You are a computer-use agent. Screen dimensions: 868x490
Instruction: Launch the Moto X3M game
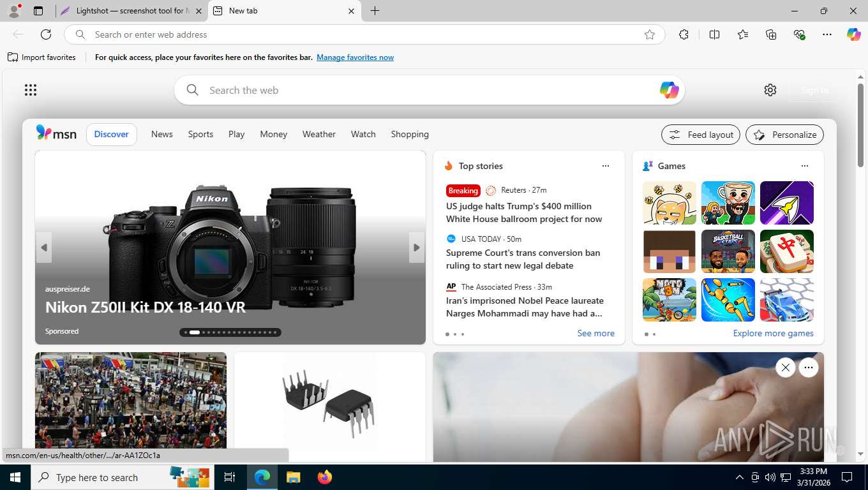tap(670, 300)
